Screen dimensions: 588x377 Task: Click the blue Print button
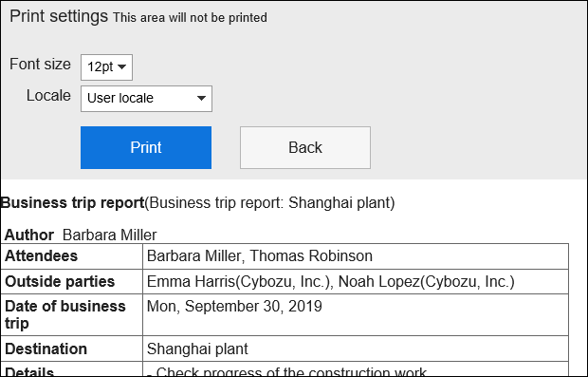[146, 147]
